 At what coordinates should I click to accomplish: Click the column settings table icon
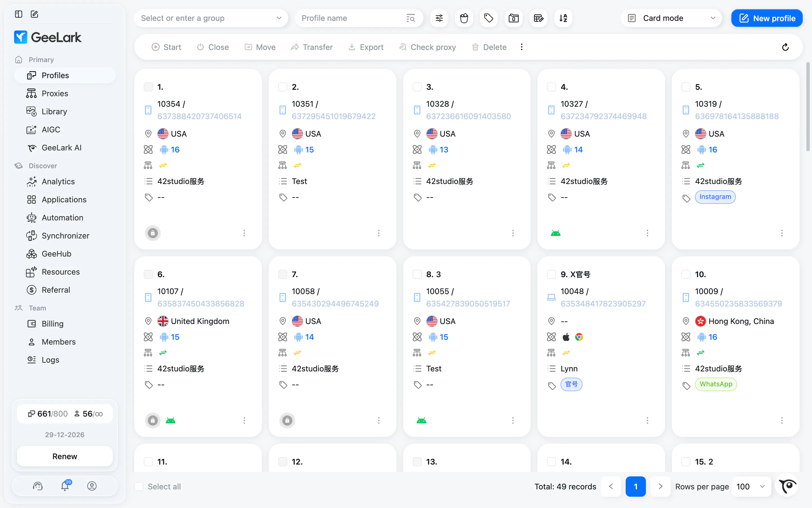coord(538,18)
